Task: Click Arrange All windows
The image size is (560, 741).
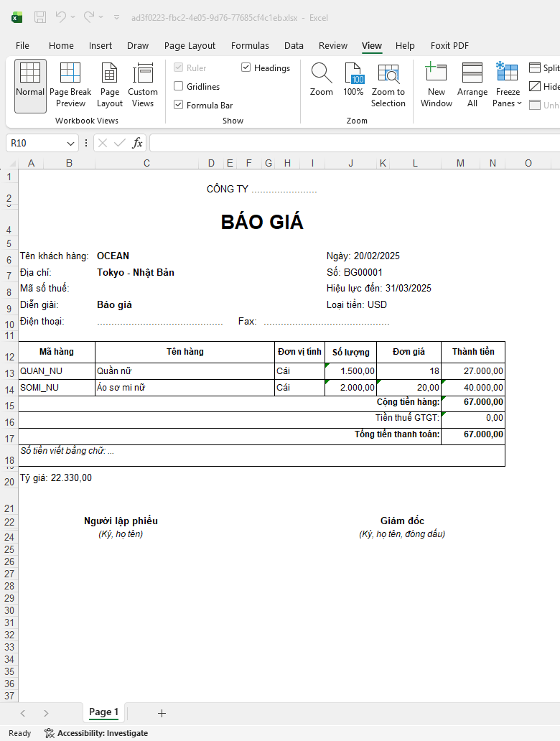Action: pyautogui.click(x=472, y=86)
